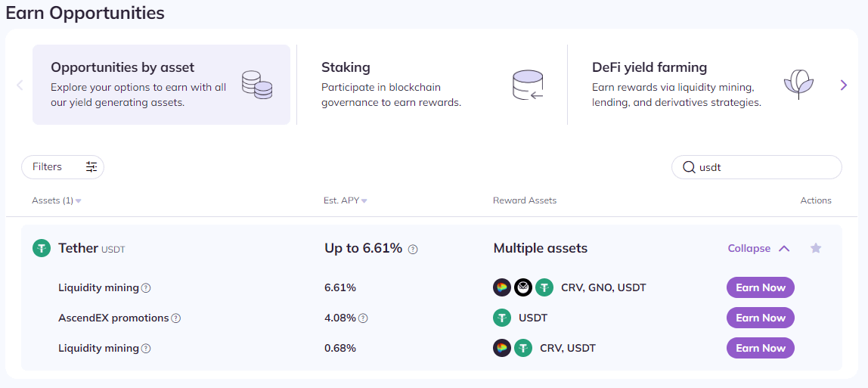Click the Tether USDT coin icon
868x388 pixels.
click(x=41, y=248)
